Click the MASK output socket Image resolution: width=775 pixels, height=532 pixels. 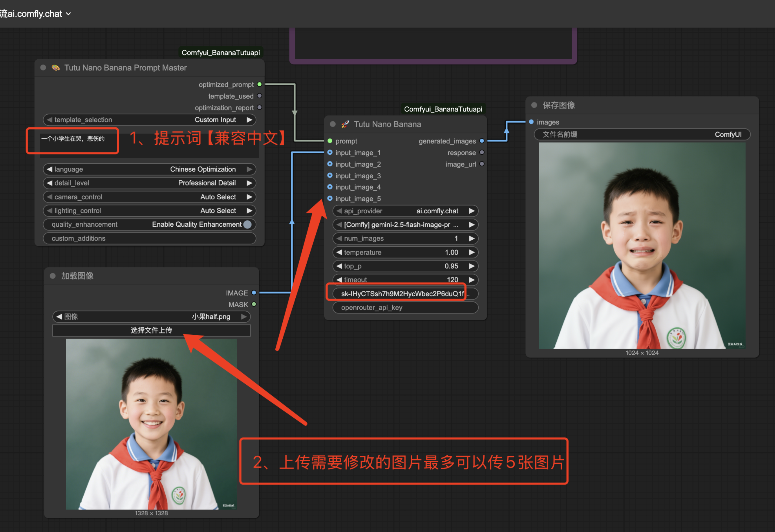254,304
